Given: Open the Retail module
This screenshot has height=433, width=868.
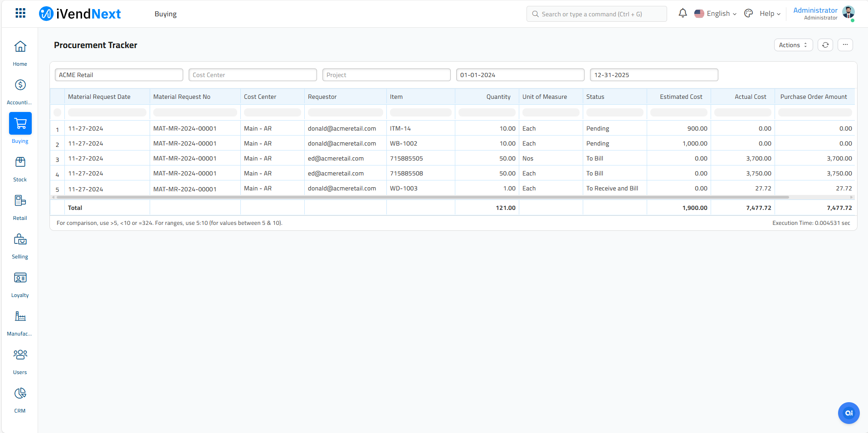Looking at the screenshot, I should coord(20,207).
